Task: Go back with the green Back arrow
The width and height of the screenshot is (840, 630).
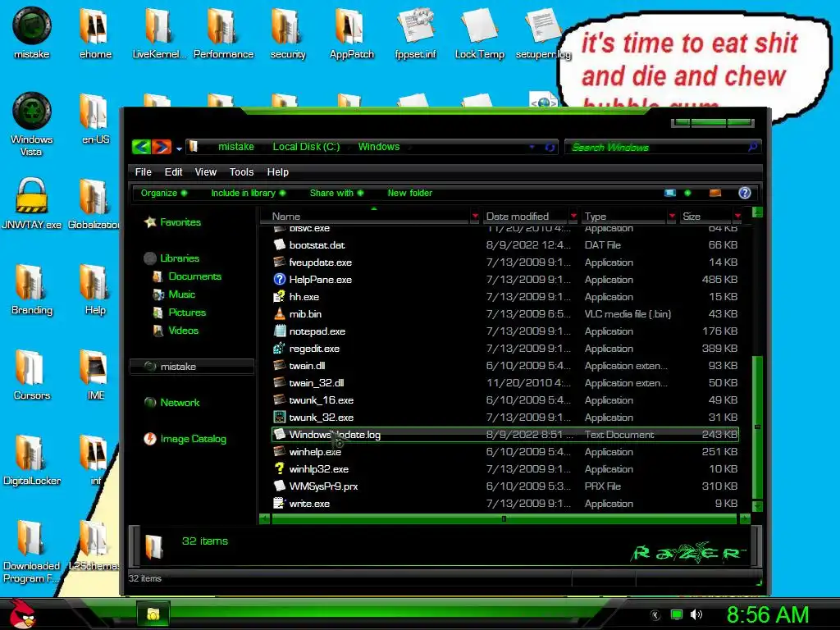Action: 141,147
